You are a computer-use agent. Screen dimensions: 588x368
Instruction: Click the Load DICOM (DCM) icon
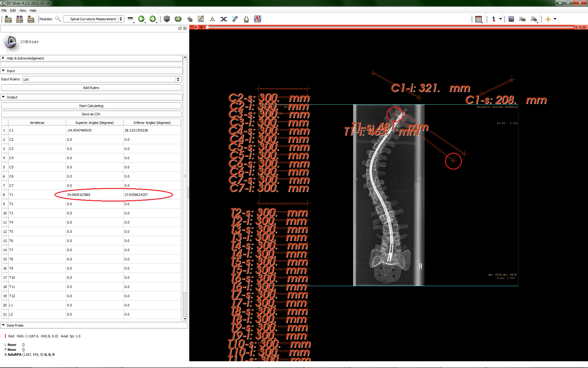20,19
